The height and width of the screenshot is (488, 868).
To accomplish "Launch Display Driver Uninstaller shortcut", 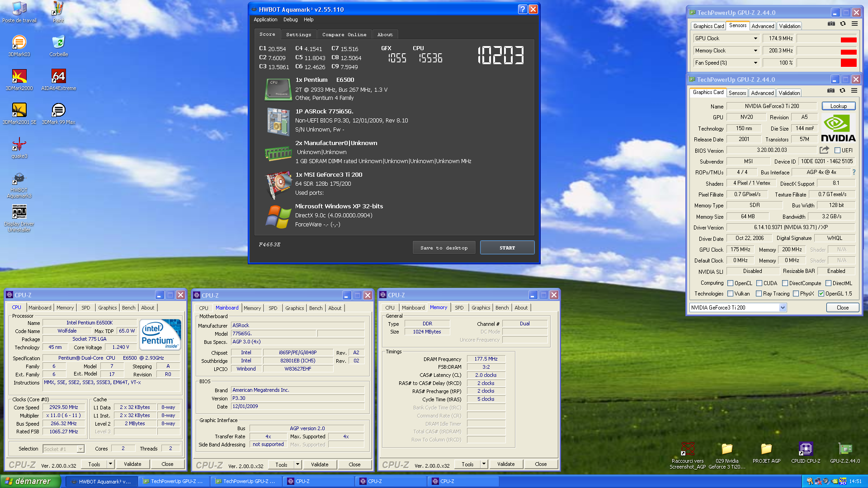I will pyautogui.click(x=19, y=218).
